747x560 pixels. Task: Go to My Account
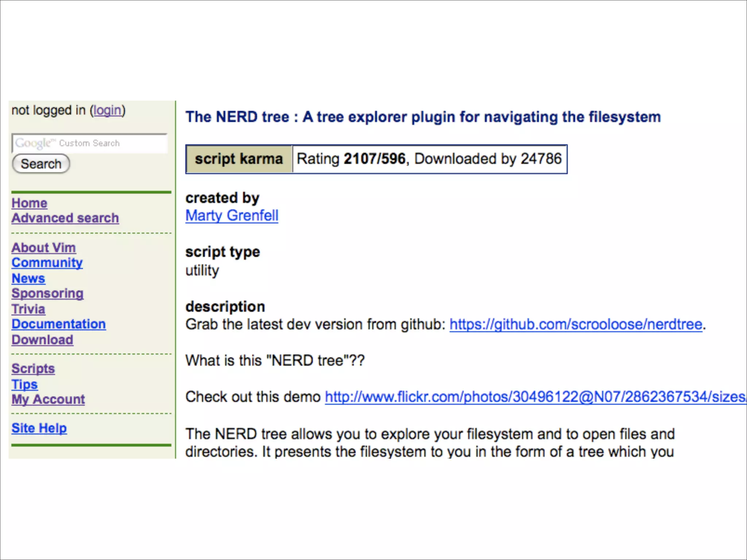click(48, 399)
